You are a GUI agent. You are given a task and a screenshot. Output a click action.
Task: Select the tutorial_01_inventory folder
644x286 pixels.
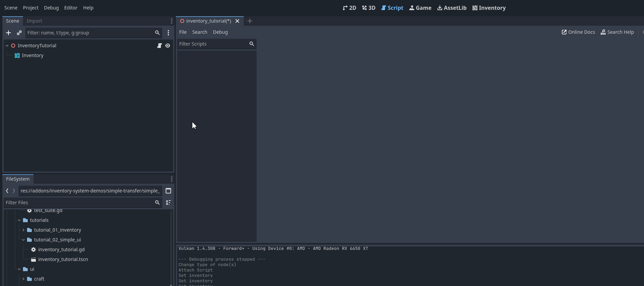point(57,230)
